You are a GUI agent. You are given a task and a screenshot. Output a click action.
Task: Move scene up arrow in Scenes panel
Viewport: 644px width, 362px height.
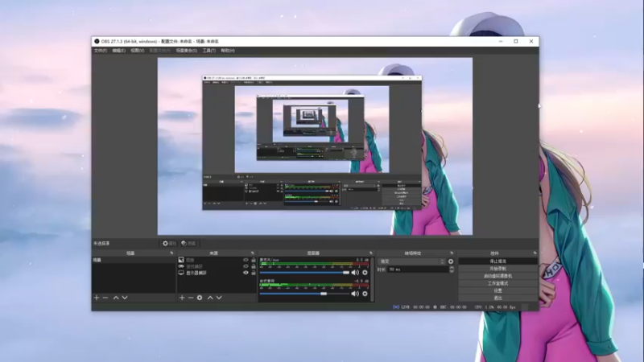tap(116, 298)
